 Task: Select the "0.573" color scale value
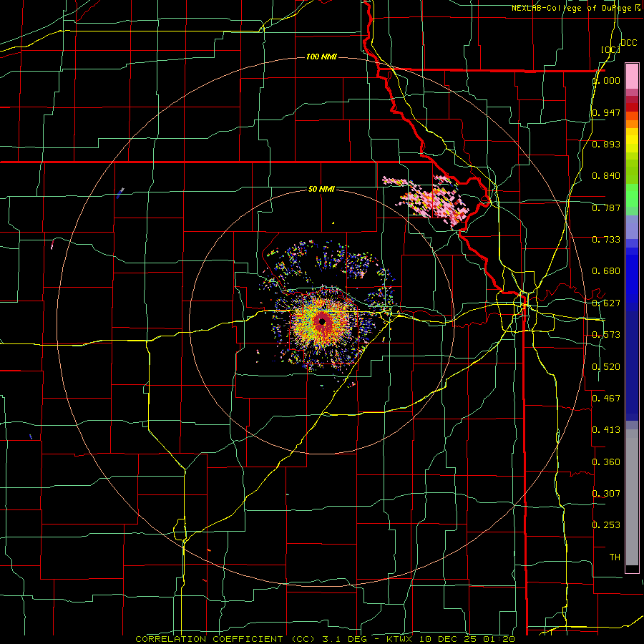point(606,335)
